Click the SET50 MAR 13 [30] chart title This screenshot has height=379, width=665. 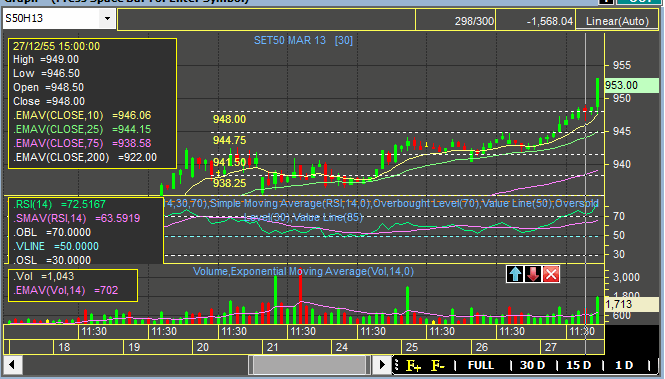(x=303, y=40)
